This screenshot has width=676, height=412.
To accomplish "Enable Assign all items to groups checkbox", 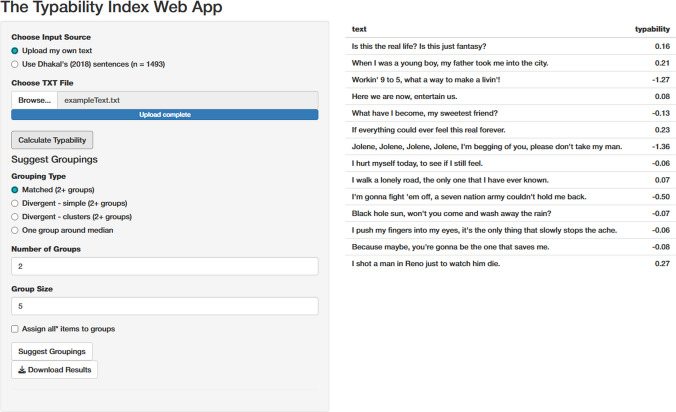I will click(x=15, y=329).
